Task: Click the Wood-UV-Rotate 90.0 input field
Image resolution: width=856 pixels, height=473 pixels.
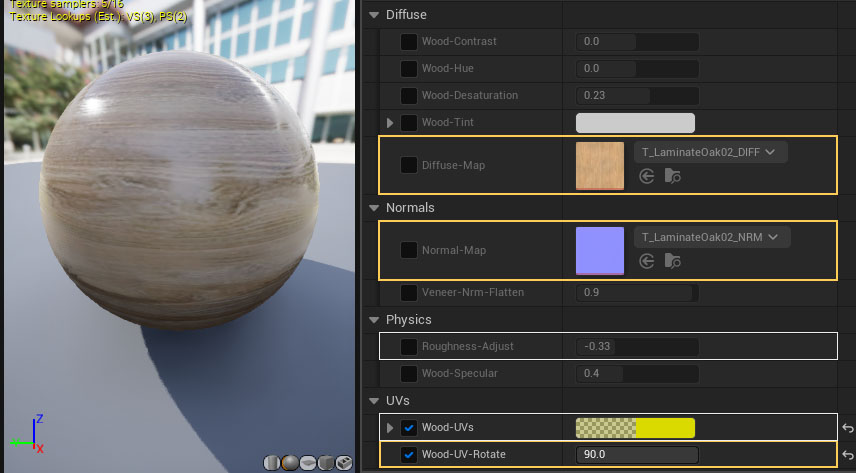Action: click(x=637, y=454)
